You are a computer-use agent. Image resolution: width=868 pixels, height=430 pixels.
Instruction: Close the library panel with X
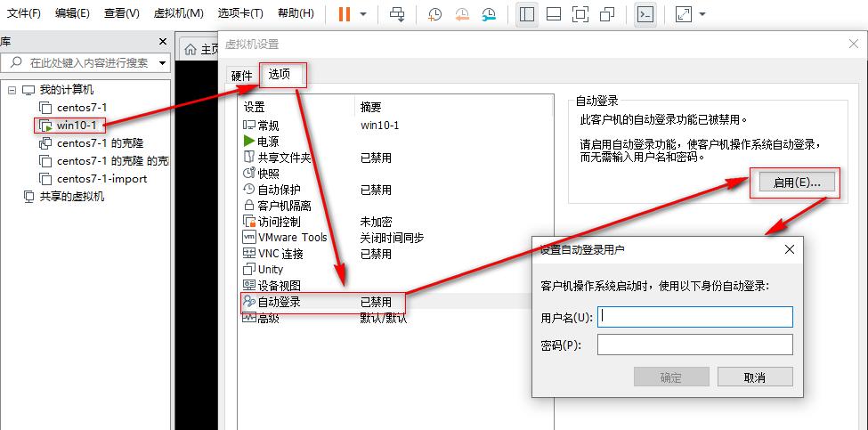coord(163,42)
